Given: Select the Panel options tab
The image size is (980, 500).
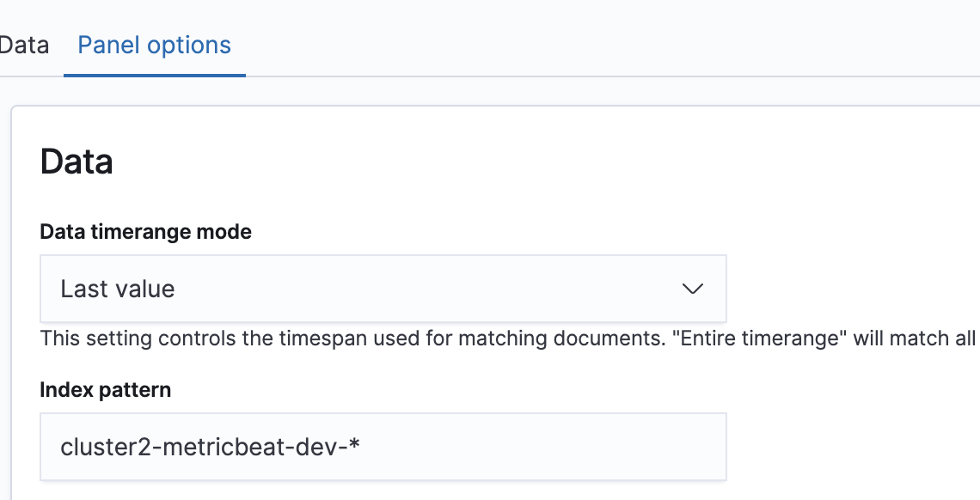Looking at the screenshot, I should click(154, 46).
